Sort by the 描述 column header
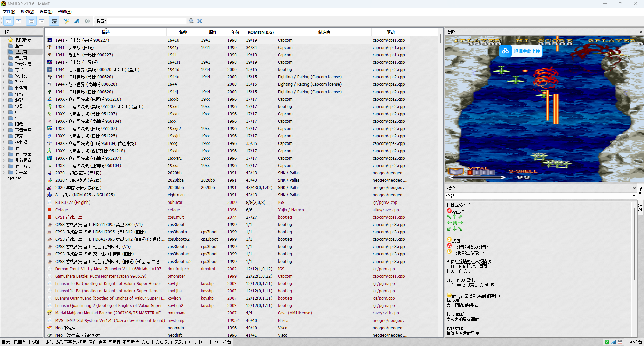The image size is (644, 346). [106, 32]
